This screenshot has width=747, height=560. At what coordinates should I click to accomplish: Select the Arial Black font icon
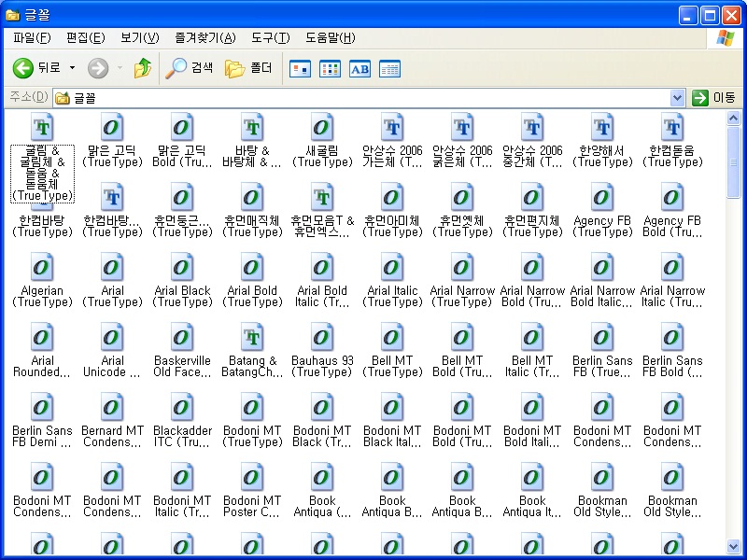pyautogui.click(x=182, y=267)
